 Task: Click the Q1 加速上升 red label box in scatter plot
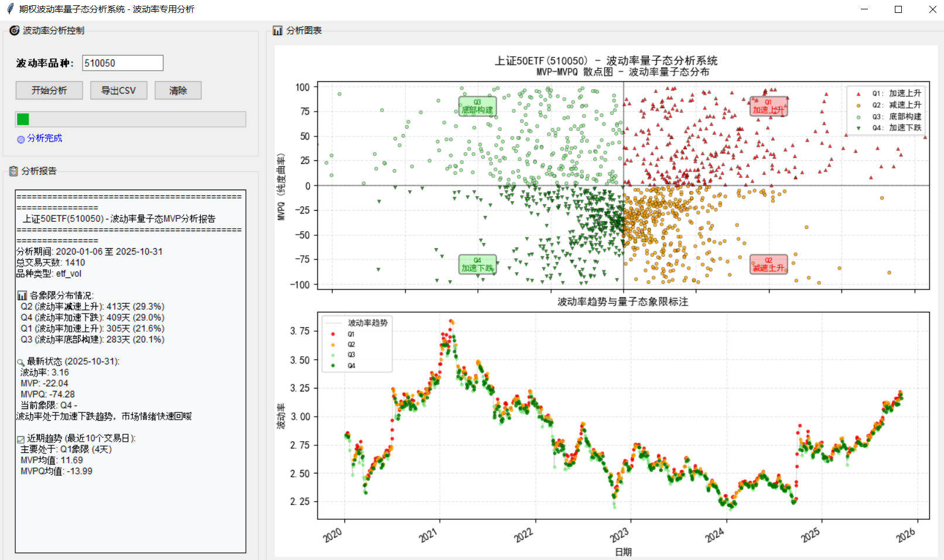(768, 106)
